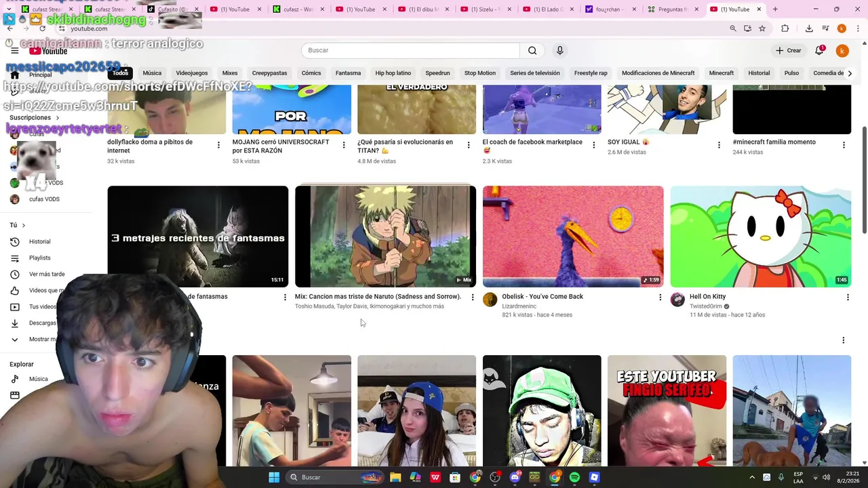Open Chrome media controls icon
The height and width of the screenshot is (488, 868).
pyautogui.click(x=825, y=28)
